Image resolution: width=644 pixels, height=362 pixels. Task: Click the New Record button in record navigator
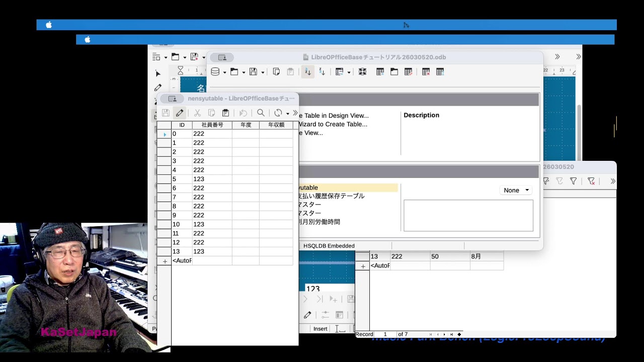(459, 334)
